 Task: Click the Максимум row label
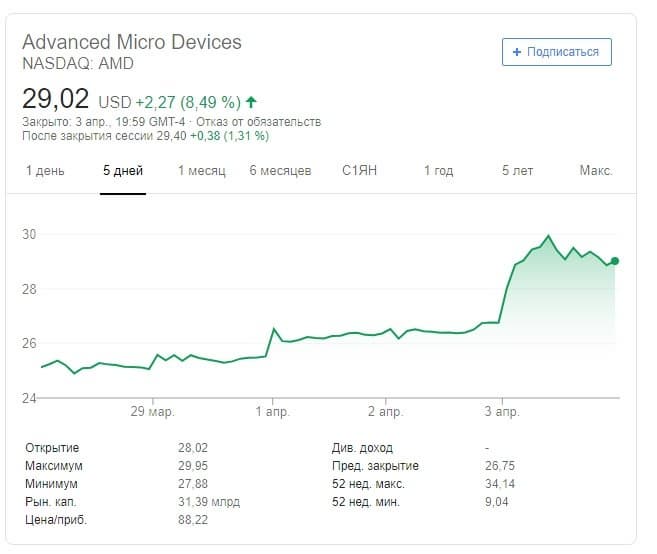[54, 466]
